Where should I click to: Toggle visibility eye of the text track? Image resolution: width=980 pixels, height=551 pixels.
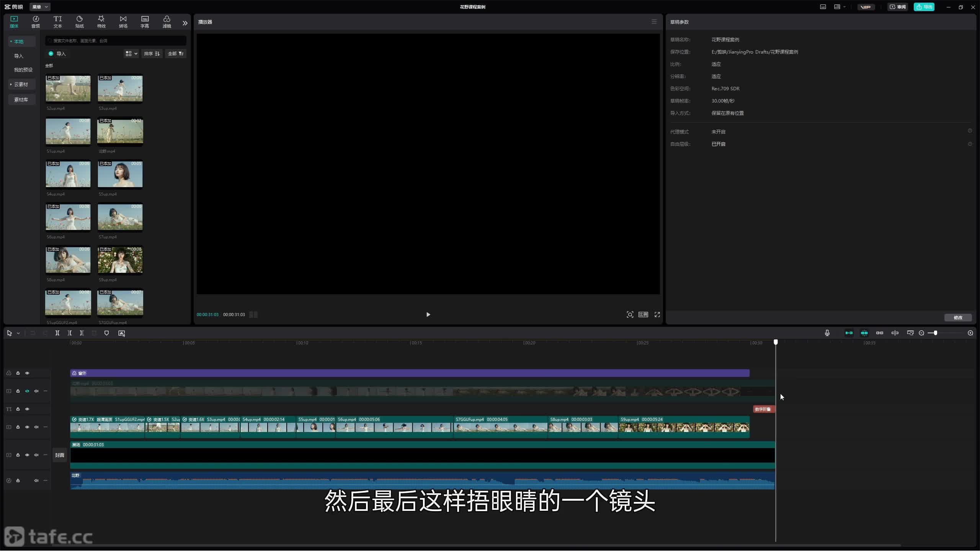coord(27,409)
